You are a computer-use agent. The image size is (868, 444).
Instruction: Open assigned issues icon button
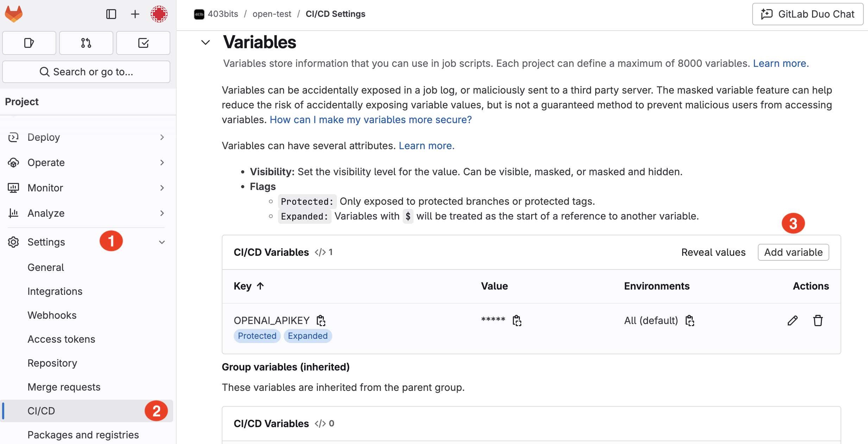point(29,43)
